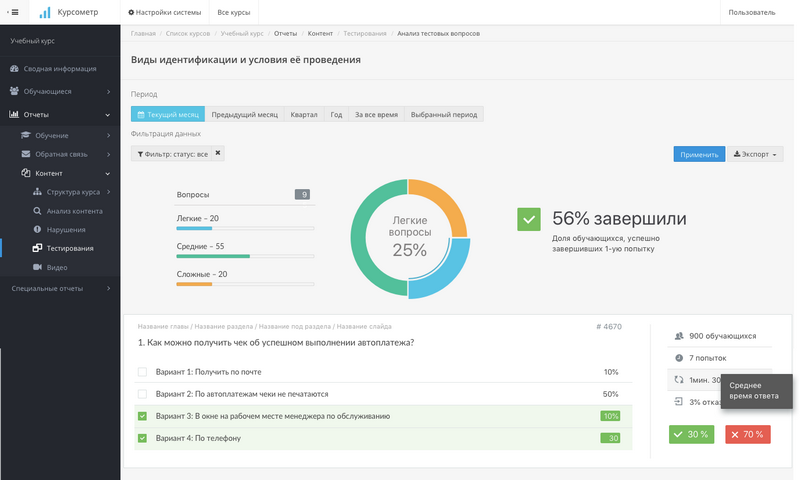This screenshot has width=800, height=480.
Task: Uncheck Вариант 3 checkbox
Action: click(x=142, y=416)
